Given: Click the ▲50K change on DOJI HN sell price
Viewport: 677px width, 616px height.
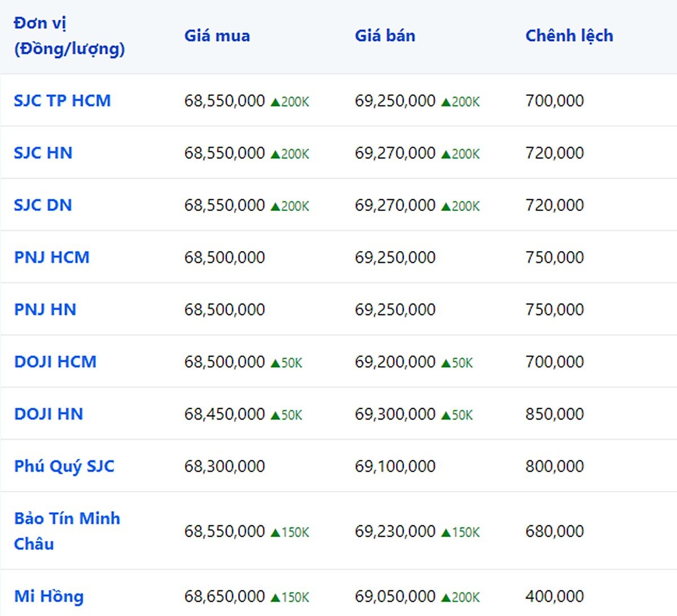Looking at the screenshot, I should point(457,415).
